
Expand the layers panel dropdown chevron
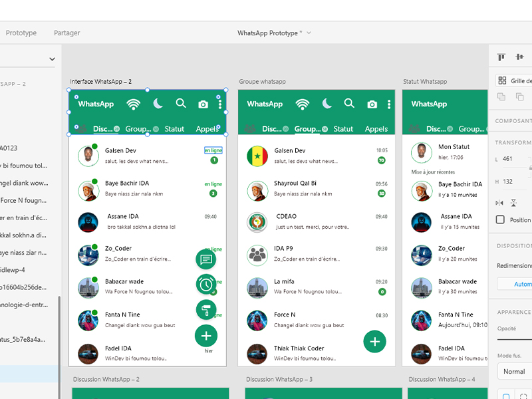[52, 59]
